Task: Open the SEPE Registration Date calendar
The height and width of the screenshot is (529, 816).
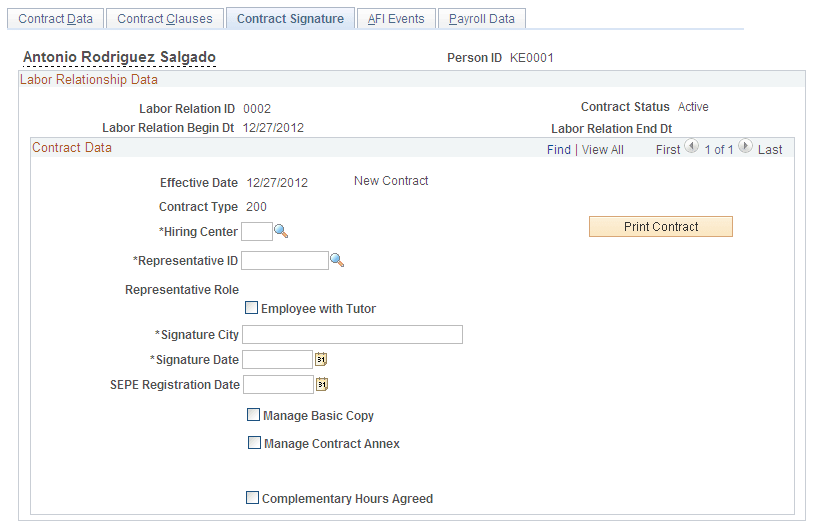Action: 322,384
